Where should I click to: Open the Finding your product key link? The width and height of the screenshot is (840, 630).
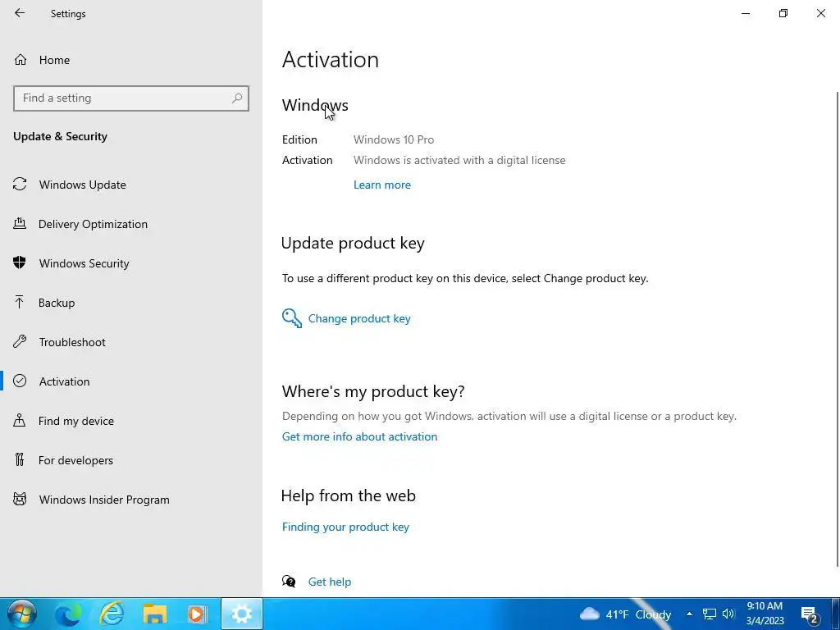point(345,527)
